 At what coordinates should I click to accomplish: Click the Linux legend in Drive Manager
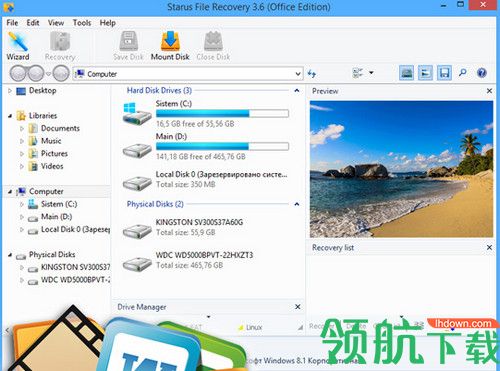point(250,327)
